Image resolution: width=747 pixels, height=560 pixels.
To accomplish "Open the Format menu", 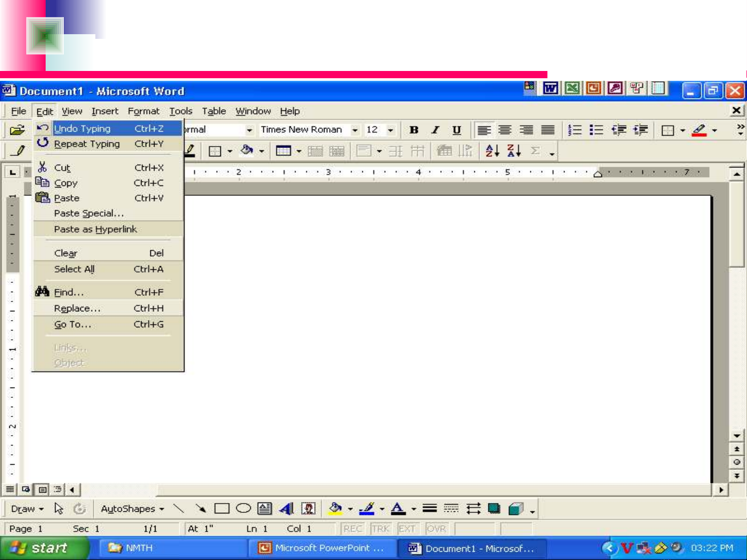I will tap(144, 111).
